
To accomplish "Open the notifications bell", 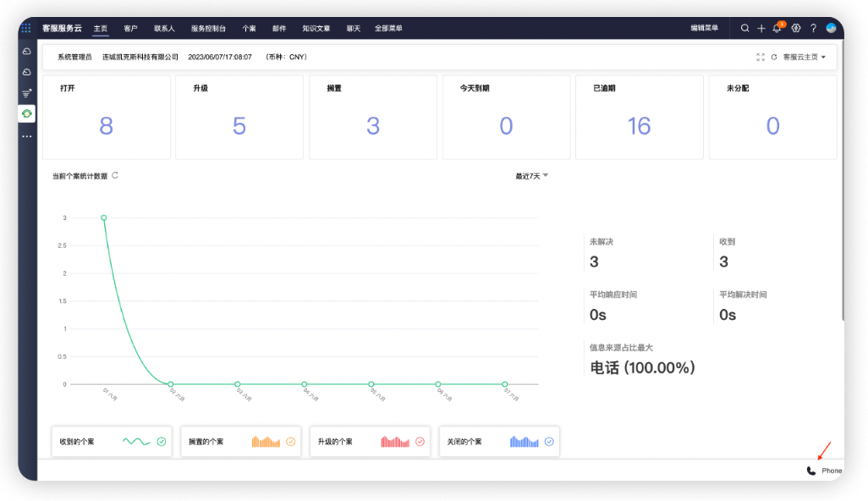I will click(x=777, y=28).
